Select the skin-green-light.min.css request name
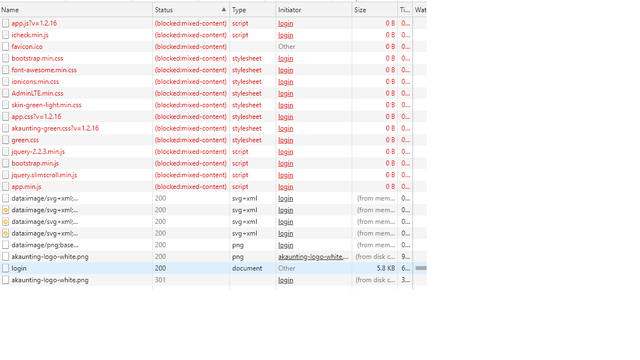The height and width of the screenshot is (360, 640). [47, 105]
